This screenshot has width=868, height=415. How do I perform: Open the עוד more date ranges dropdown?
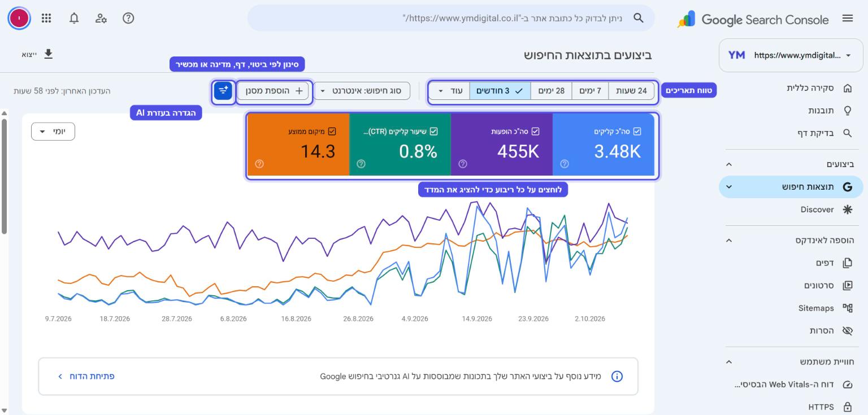[x=450, y=90]
